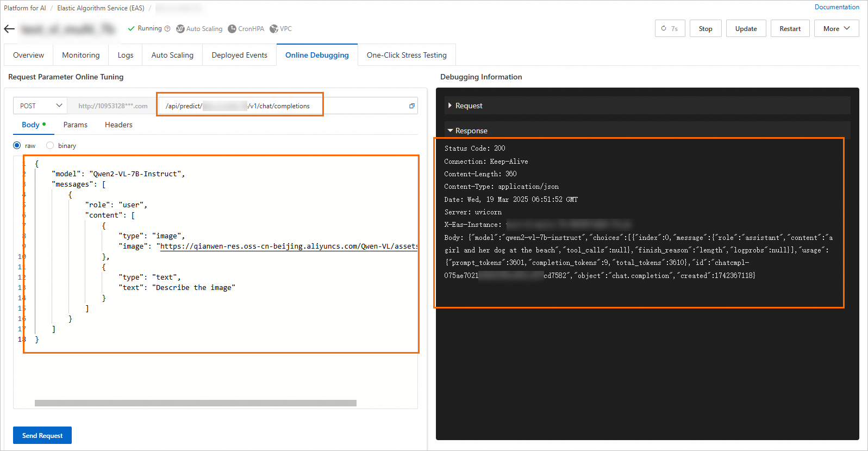
Task: Click the Send Request button
Action: point(42,435)
